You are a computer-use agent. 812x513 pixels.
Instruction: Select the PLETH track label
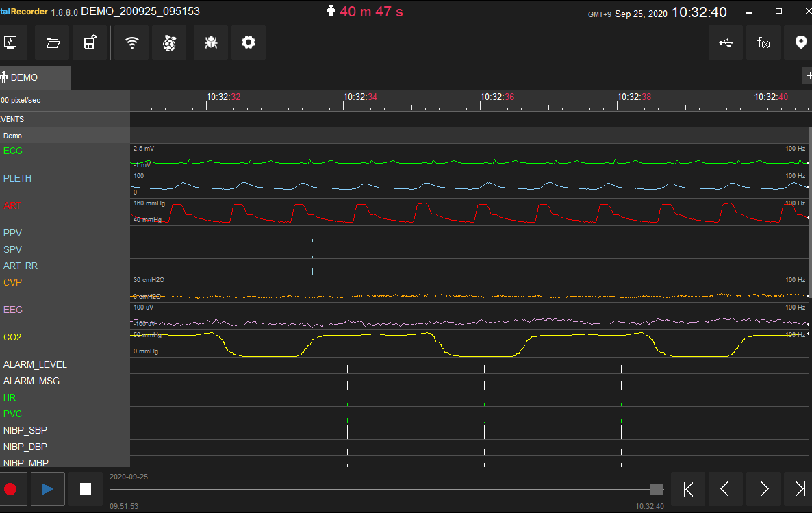[x=17, y=178]
